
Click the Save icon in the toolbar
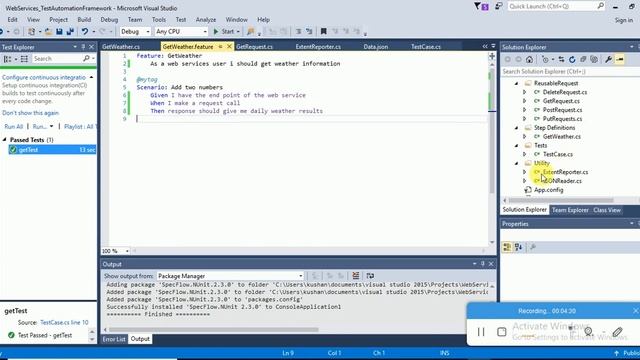59,31
